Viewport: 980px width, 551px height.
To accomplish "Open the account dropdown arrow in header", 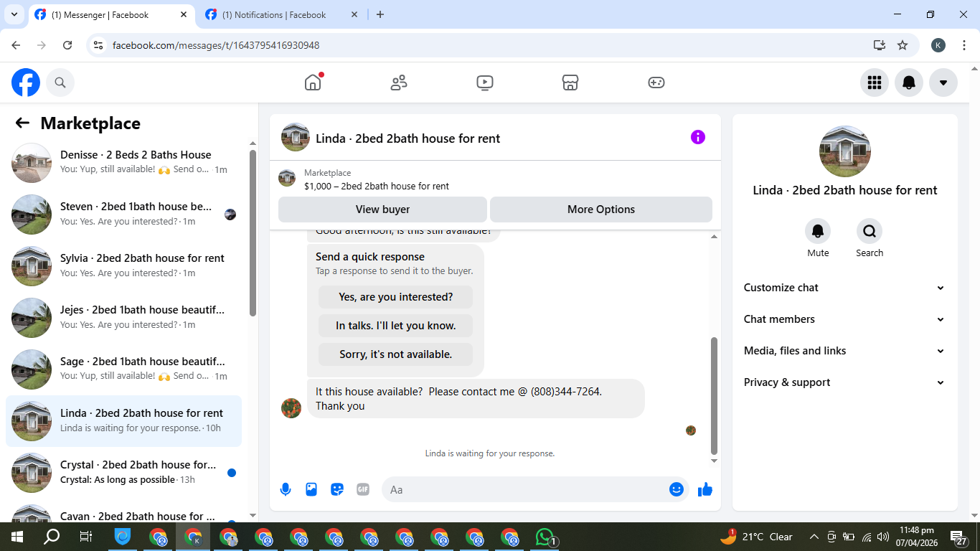I will click(x=943, y=83).
